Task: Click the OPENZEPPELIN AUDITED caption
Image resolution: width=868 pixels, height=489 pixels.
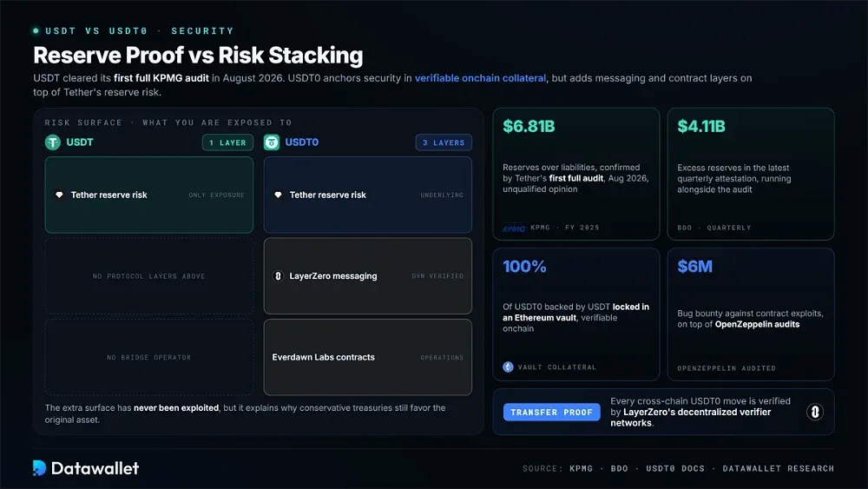Action: click(x=727, y=368)
